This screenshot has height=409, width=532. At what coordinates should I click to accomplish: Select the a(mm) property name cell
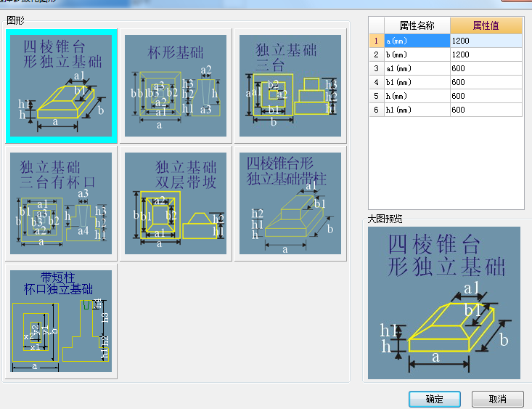(x=417, y=41)
